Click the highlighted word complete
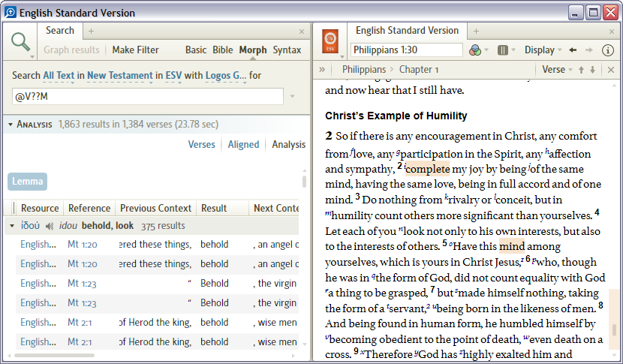This screenshot has width=623, height=364. [428, 170]
